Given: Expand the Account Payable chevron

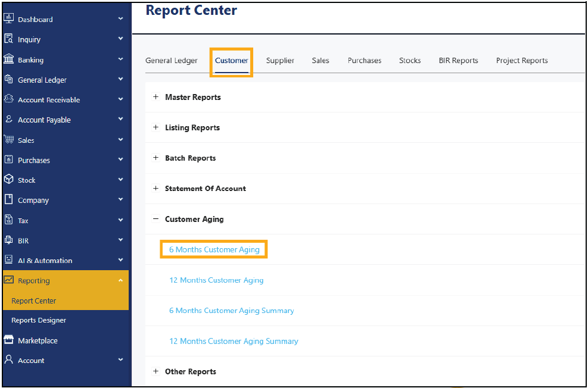Looking at the screenshot, I should 120,119.
